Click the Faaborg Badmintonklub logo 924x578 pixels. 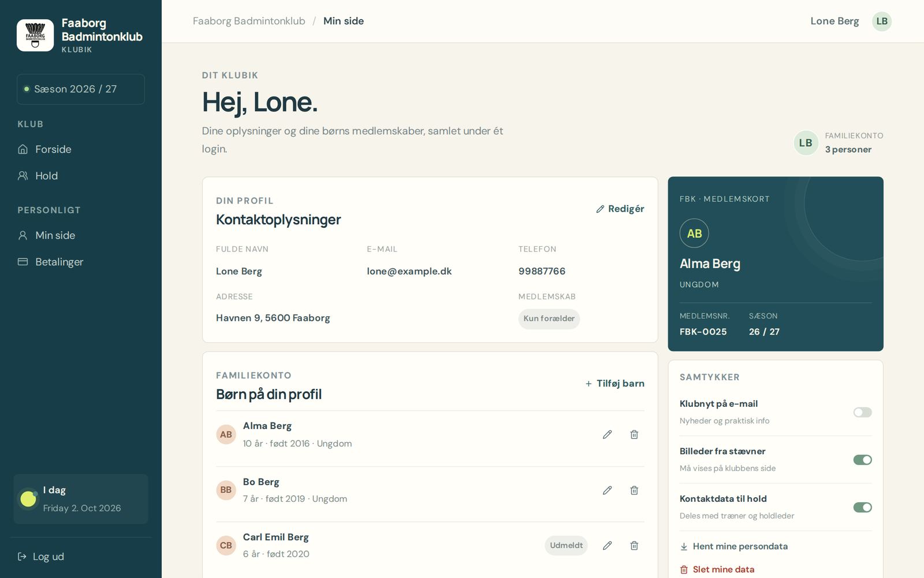coord(35,35)
